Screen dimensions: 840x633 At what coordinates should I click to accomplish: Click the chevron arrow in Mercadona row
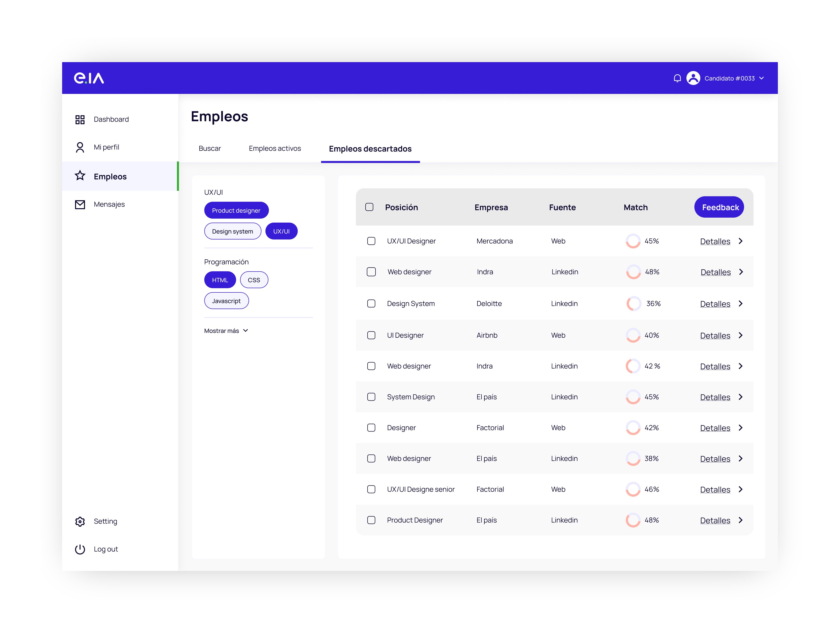(x=741, y=241)
